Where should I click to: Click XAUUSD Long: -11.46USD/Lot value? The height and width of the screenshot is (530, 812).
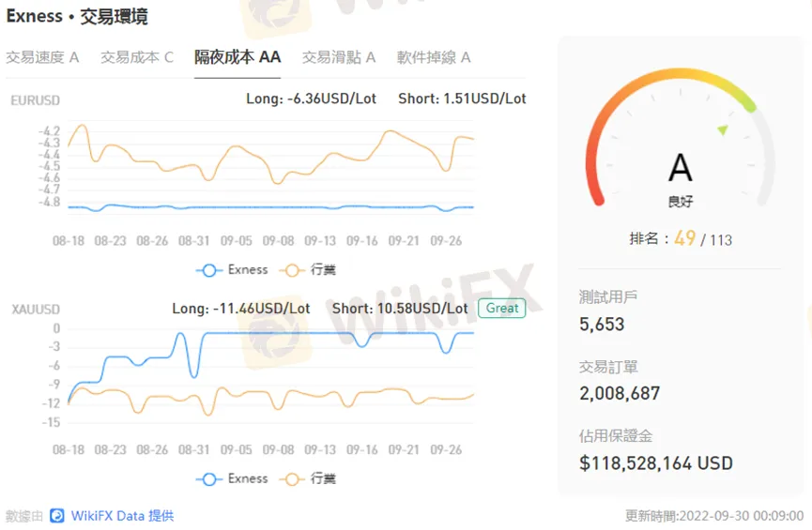pos(241,309)
